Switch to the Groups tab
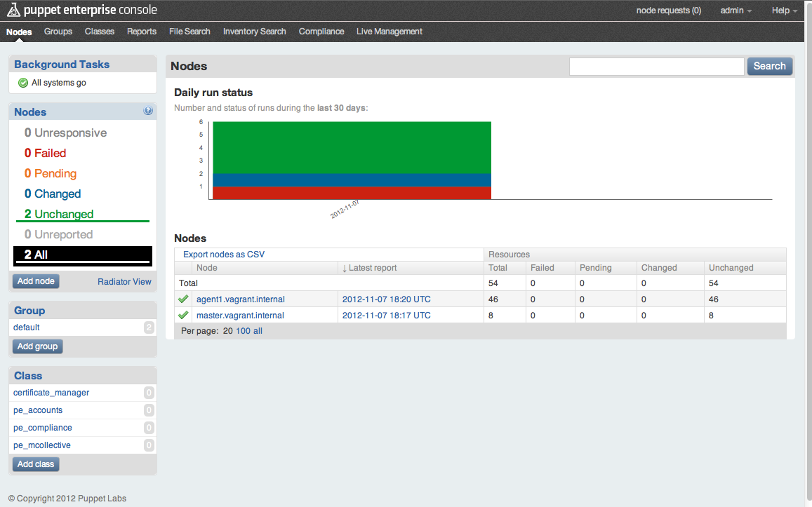The height and width of the screenshot is (507, 812). pyautogui.click(x=58, y=32)
